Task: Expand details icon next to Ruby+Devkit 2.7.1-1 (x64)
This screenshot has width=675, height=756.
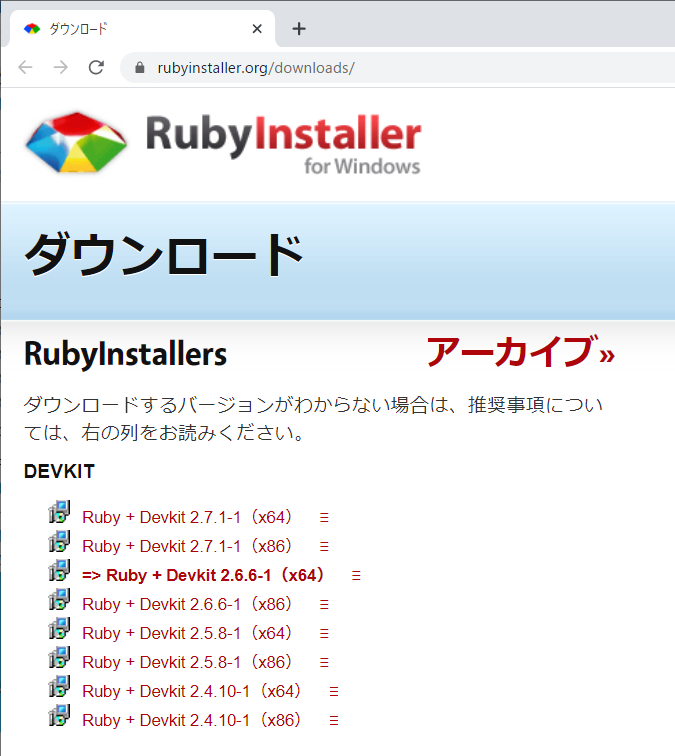Action: 324,518
